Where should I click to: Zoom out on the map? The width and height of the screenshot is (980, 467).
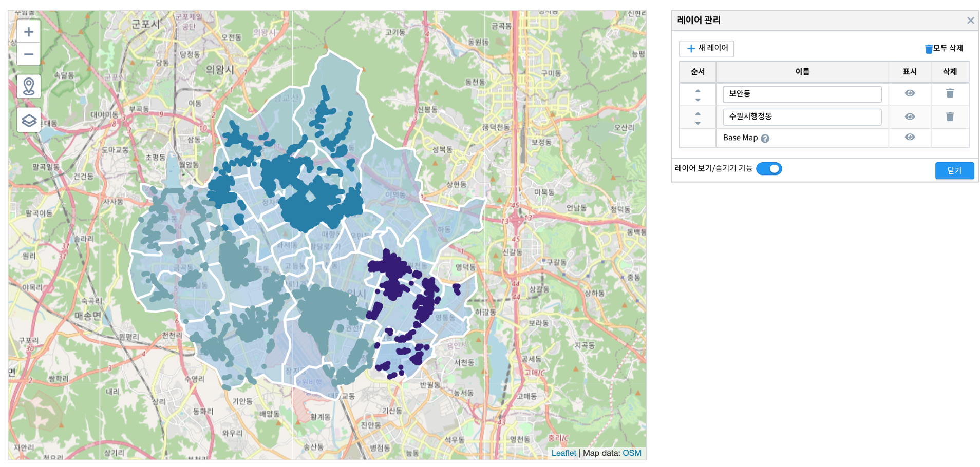tap(29, 54)
